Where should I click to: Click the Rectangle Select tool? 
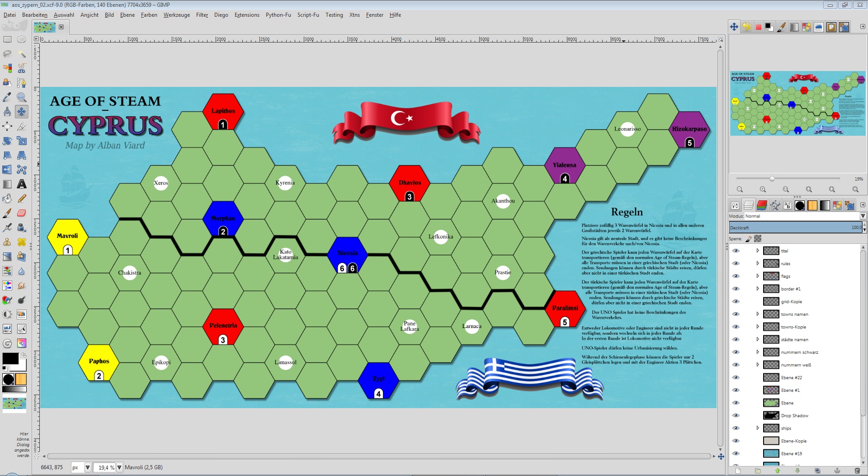tap(7, 39)
